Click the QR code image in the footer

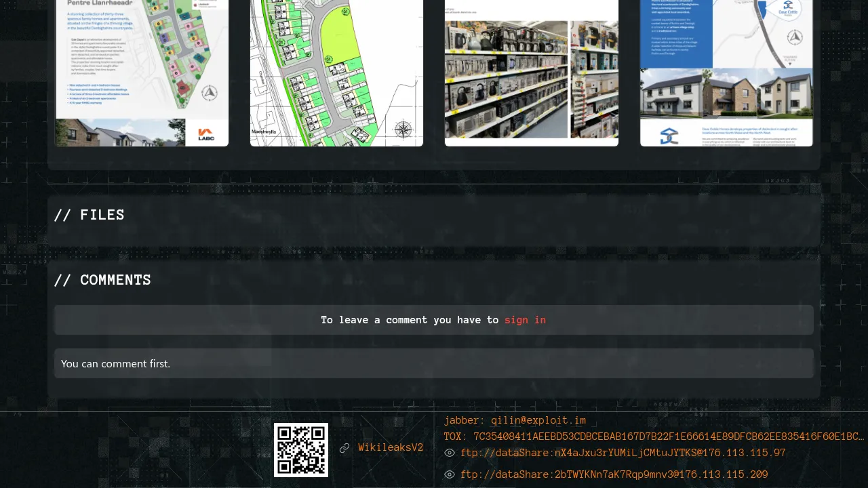tap(301, 450)
